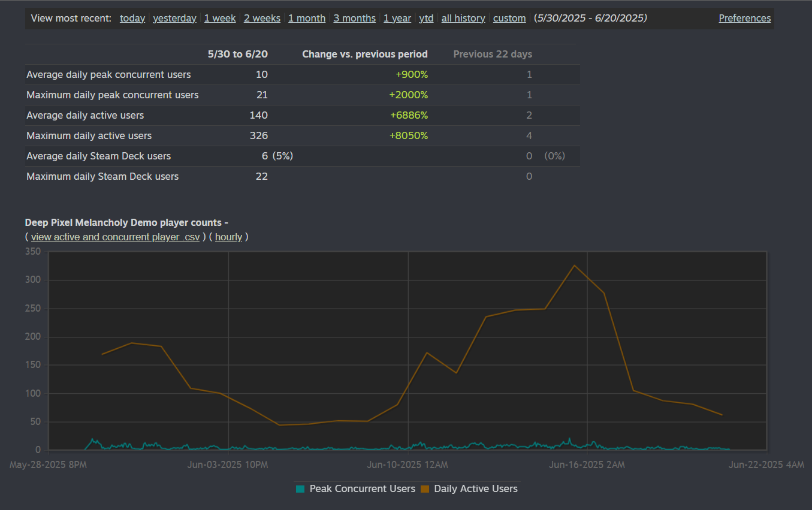Screen dimensions: 812x510
Task: Choose the 1 month range
Action: [307, 19]
